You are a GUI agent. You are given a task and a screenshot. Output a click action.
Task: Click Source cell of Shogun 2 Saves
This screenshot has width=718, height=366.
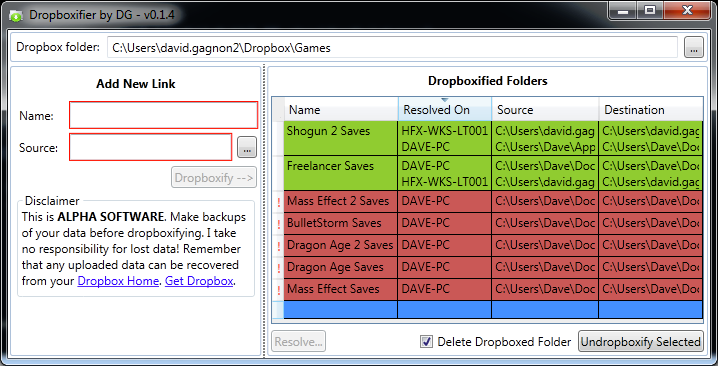(545, 138)
